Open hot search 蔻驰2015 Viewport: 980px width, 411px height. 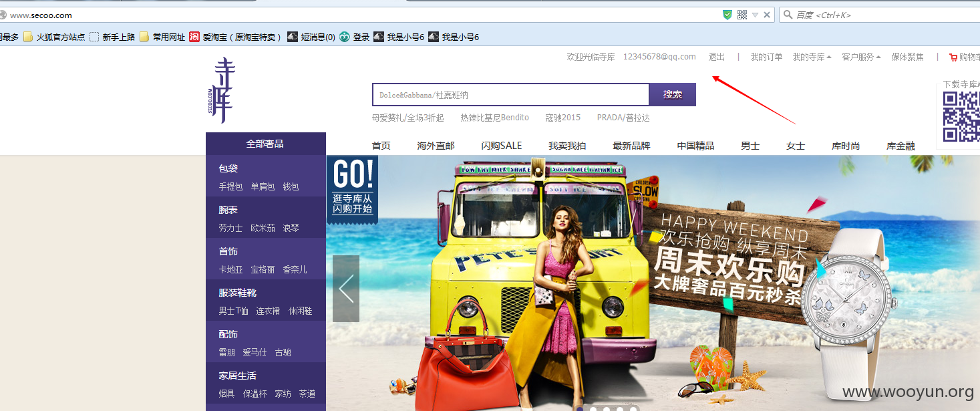[562, 118]
